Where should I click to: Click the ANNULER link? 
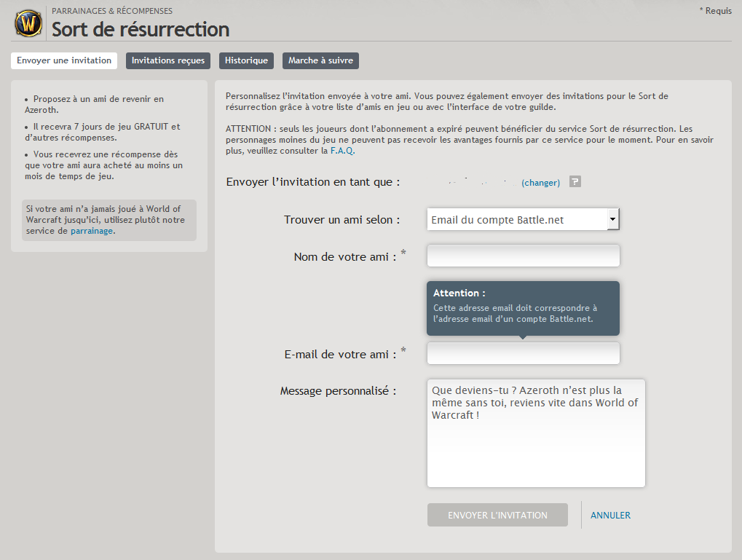click(610, 516)
